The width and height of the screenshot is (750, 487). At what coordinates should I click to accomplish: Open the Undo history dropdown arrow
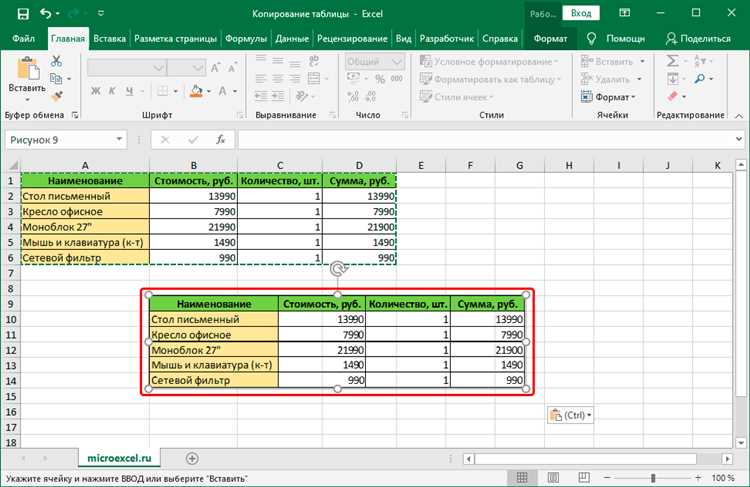click(x=58, y=14)
